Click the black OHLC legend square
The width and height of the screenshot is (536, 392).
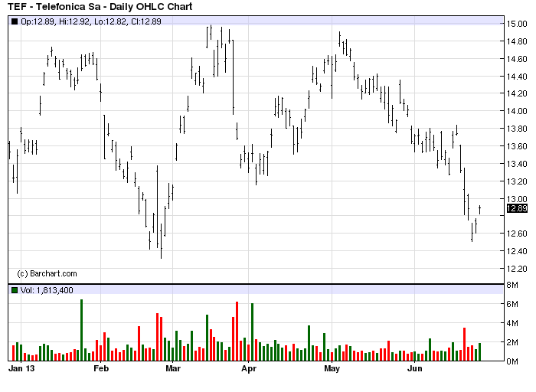15,21
